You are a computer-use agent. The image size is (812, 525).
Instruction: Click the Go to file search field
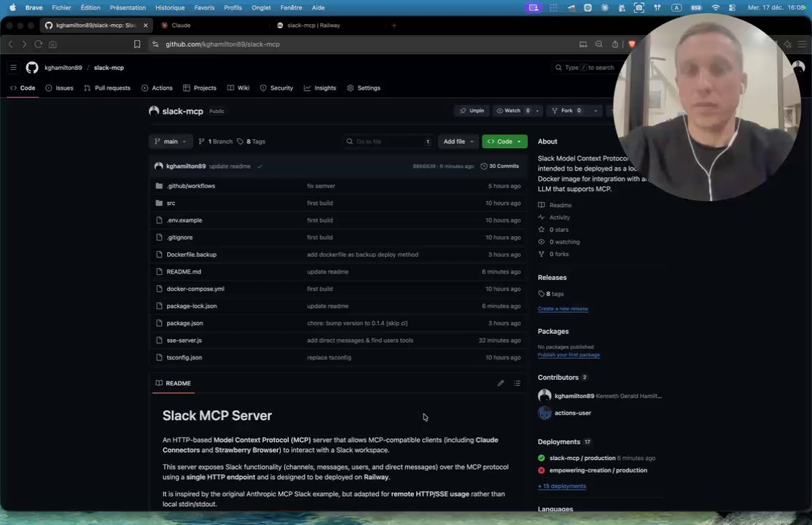point(389,141)
